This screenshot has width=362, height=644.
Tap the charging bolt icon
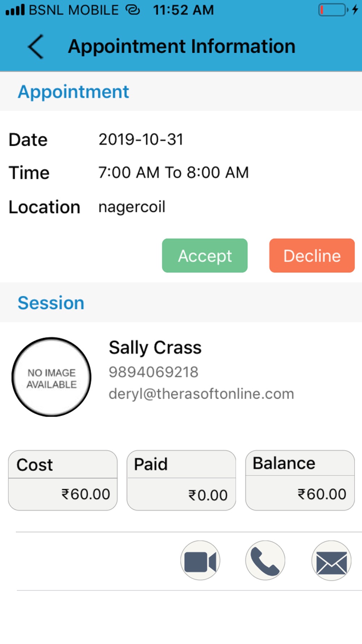[355, 10]
